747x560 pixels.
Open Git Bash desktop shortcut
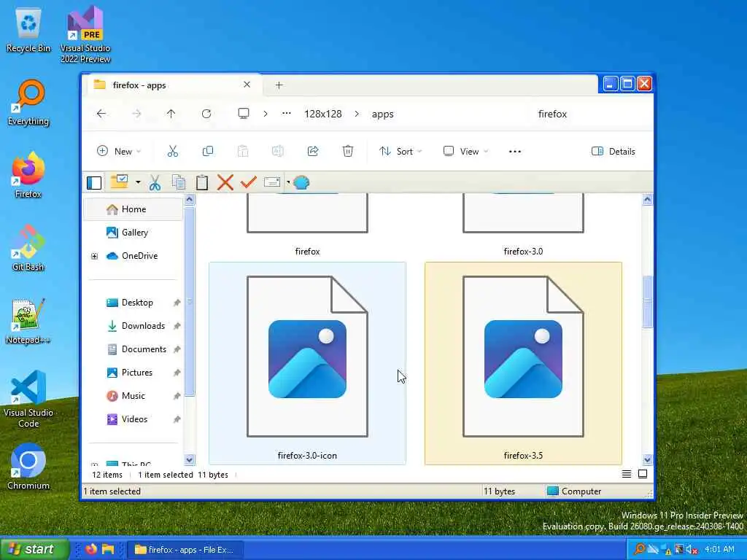tap(28, 248)
